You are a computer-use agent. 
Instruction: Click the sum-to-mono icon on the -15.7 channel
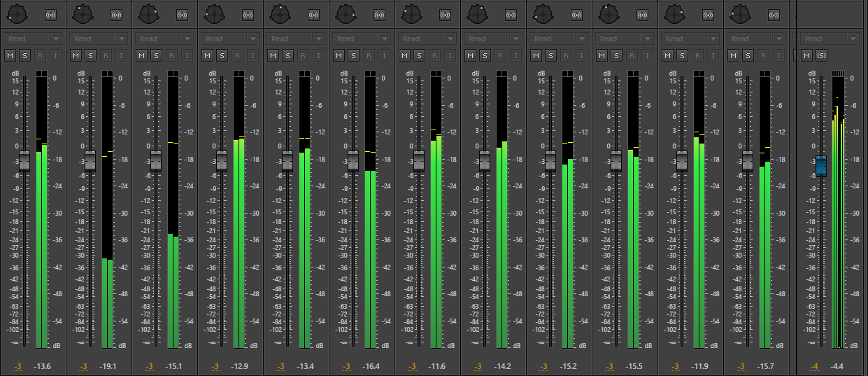click(773, 14)
